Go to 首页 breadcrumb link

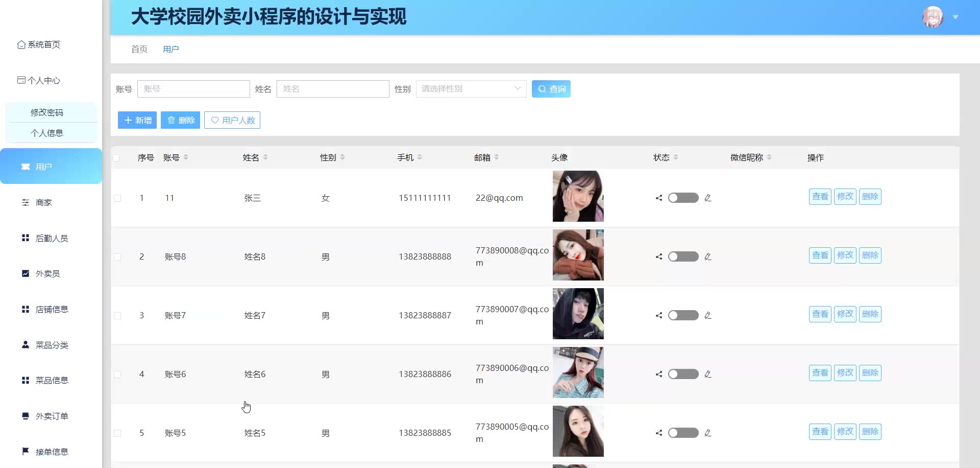[x=139, y=49]
